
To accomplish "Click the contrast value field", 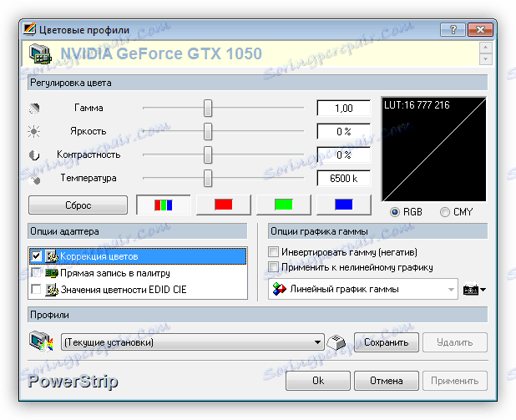I will (x=343, y=155).
